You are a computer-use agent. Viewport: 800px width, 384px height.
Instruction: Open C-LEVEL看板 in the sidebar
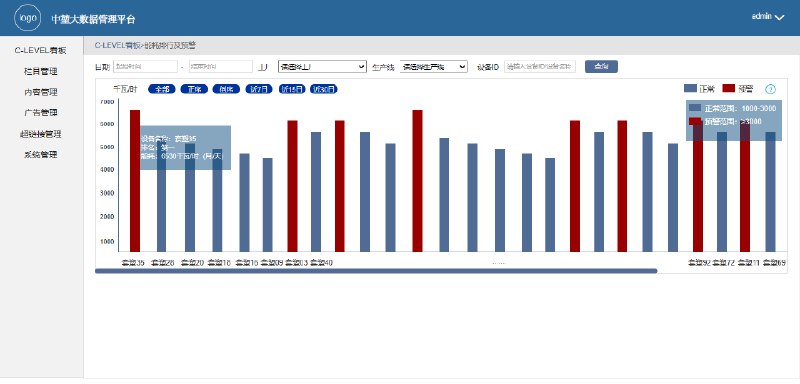click(x=40, y=50)
